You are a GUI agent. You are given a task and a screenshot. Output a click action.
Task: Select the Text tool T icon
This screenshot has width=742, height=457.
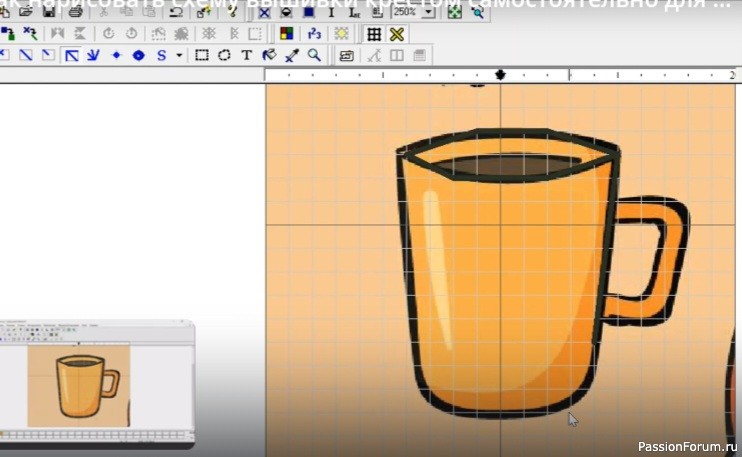246,55
